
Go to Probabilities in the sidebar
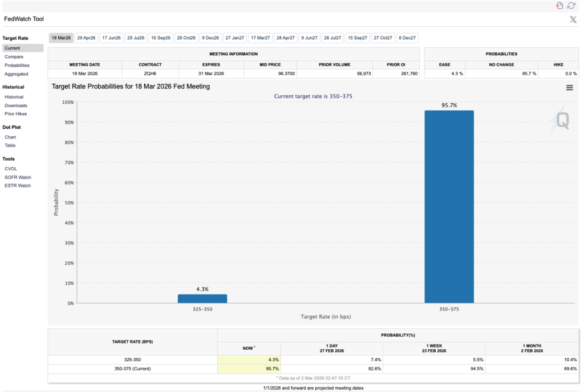point(17,66)
